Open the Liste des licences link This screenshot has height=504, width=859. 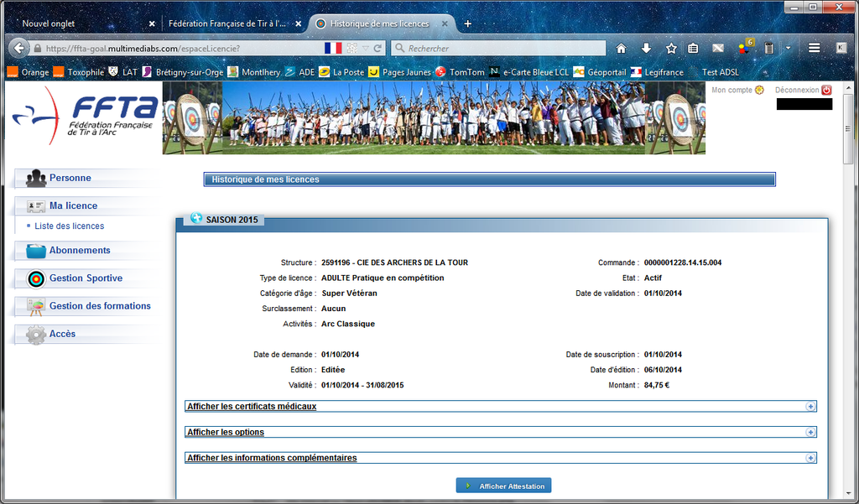(70, 226)
